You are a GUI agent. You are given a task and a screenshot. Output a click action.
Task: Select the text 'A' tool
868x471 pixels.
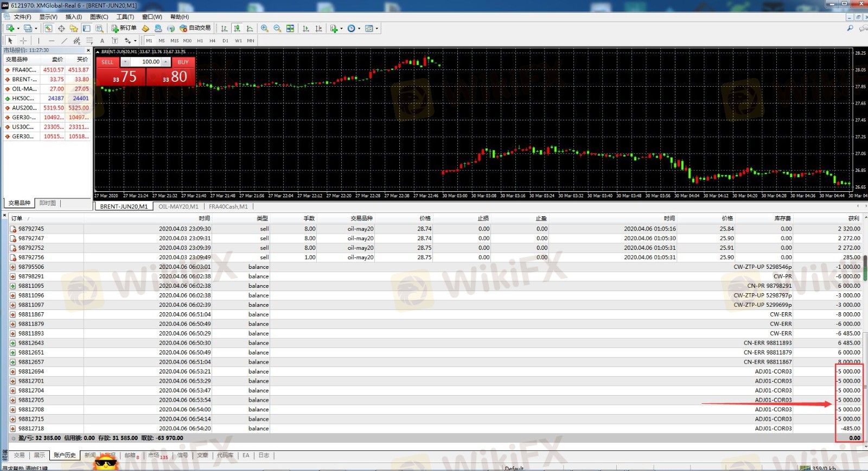tap(102, 41)
